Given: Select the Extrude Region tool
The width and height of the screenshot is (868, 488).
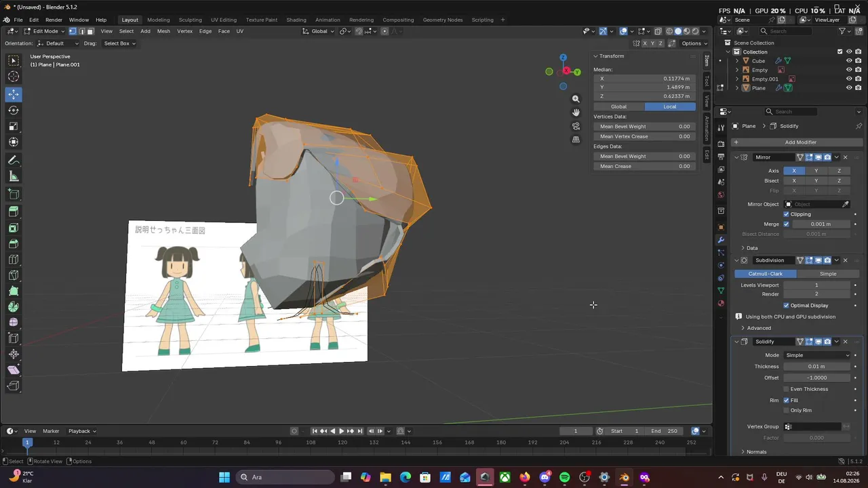Looking at the screenshot, I should [14, 211].
